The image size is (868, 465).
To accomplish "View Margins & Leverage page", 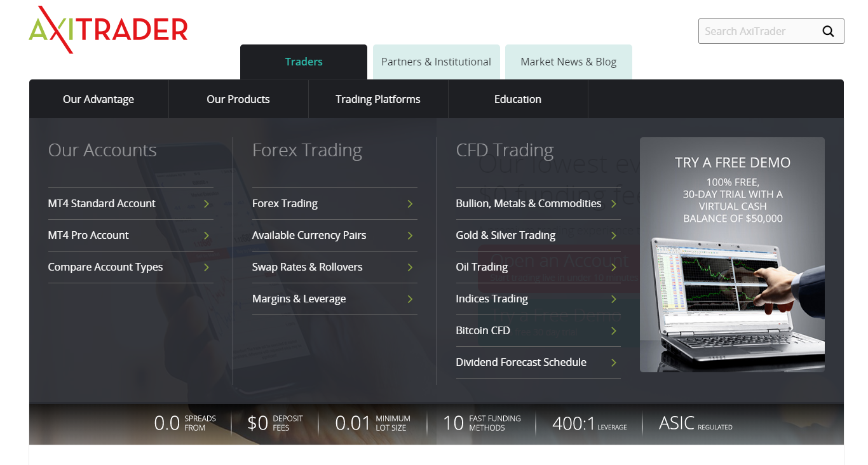I will pyautogui.click(x=335, y=299).
